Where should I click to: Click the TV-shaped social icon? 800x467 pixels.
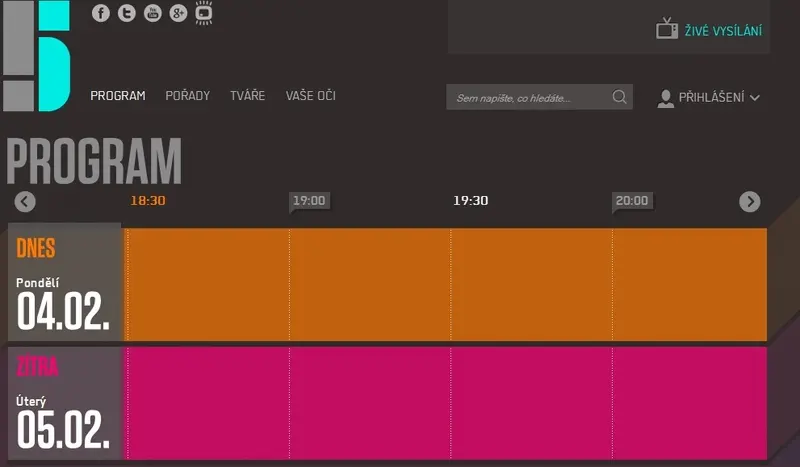(204, 12)
